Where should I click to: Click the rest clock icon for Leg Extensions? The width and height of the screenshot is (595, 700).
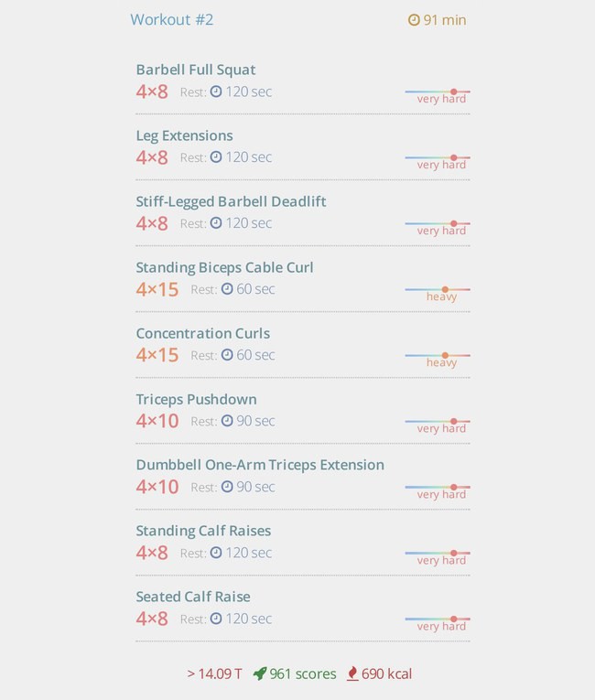(x=216, y=157)
